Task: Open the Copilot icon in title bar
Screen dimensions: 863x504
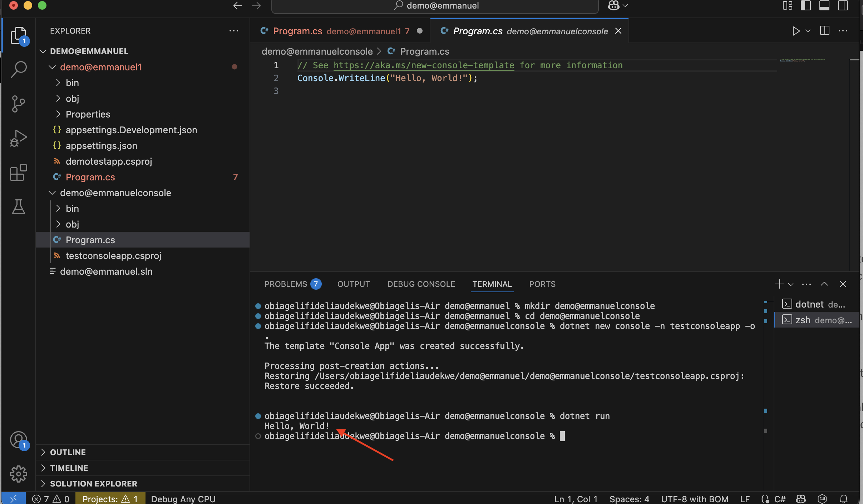Action: coord(614,5)
